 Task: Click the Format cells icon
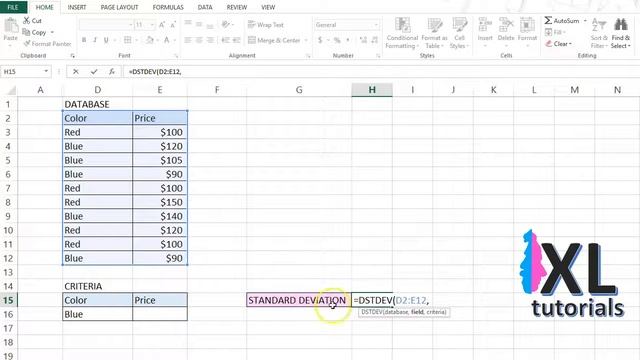[x=527, y=25]
